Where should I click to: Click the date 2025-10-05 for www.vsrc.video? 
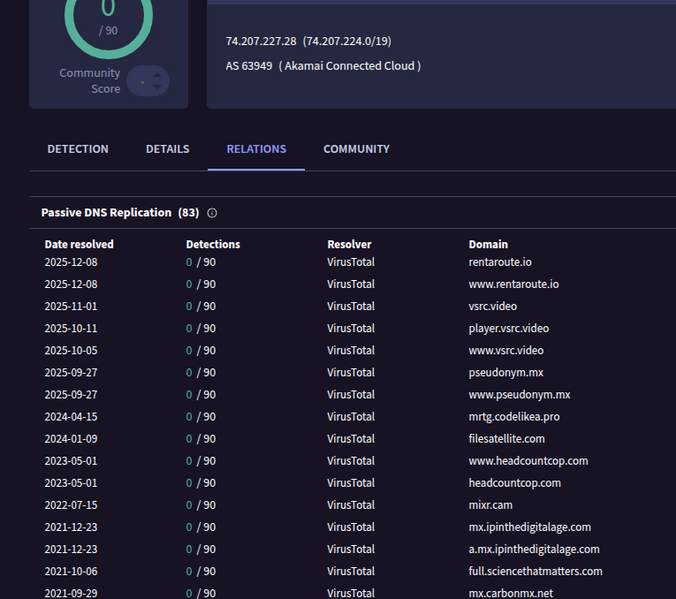[71, 351]
